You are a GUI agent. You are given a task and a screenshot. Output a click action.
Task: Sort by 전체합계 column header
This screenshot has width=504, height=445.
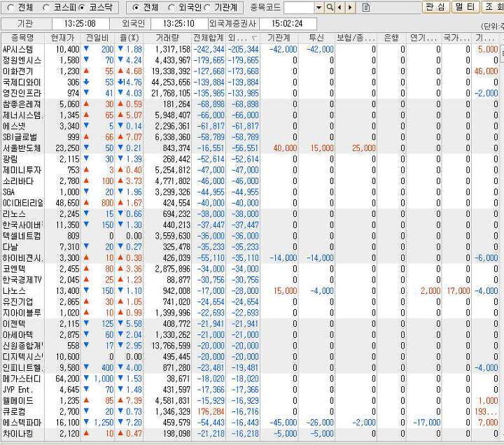[x=209, y=38]
